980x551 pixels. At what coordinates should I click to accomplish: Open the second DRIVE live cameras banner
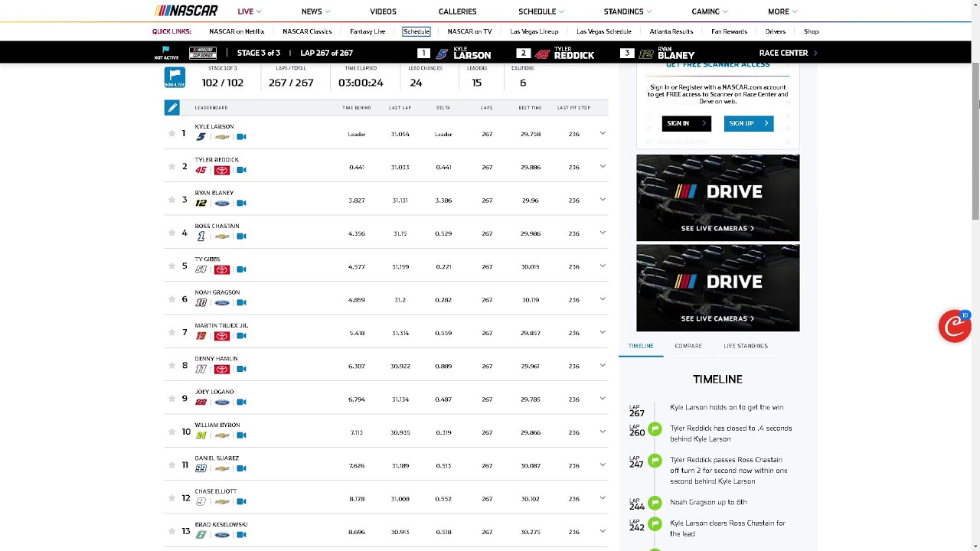click(717, 288)
